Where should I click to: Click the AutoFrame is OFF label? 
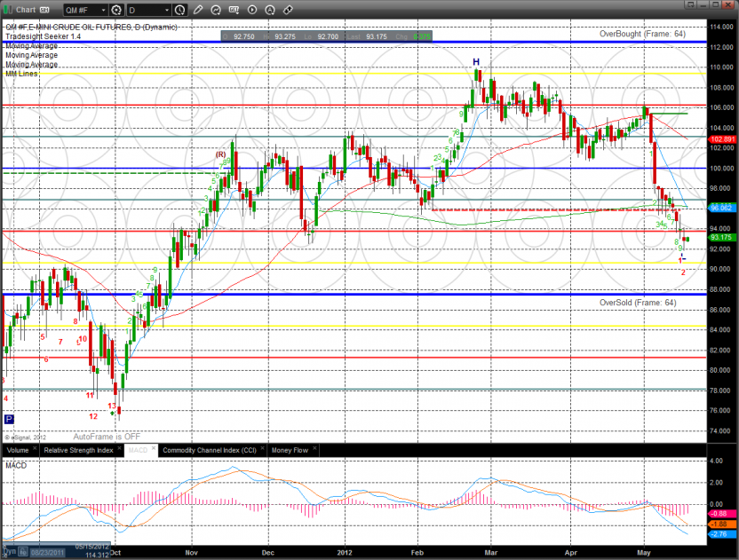pyautogui.click(x=107, y=437)
